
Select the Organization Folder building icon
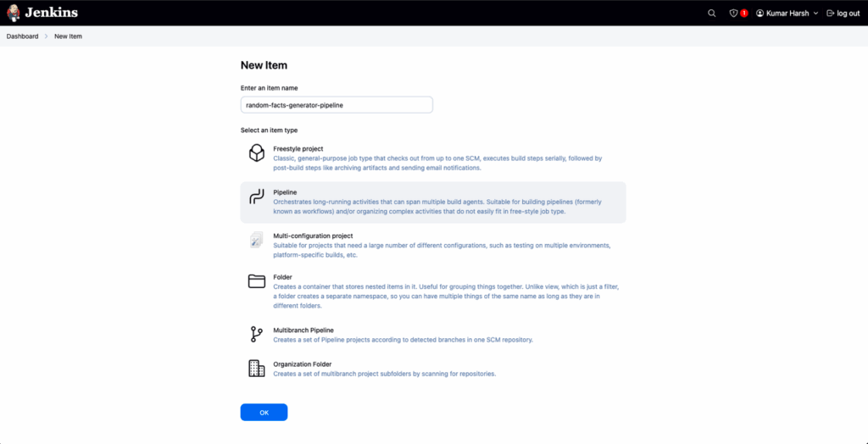click(x=256, y=369)
